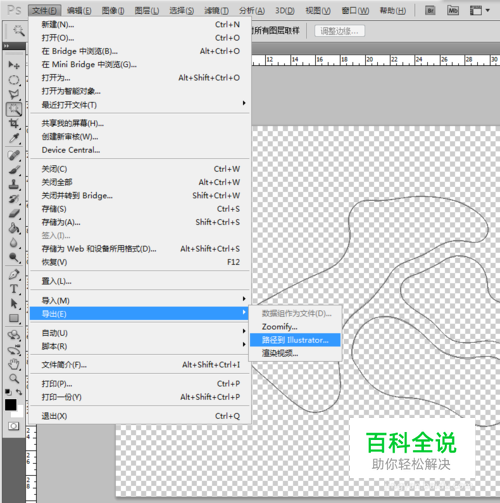Choose Save for Web entry
This screenshot has height=503, width=500.
140,249
